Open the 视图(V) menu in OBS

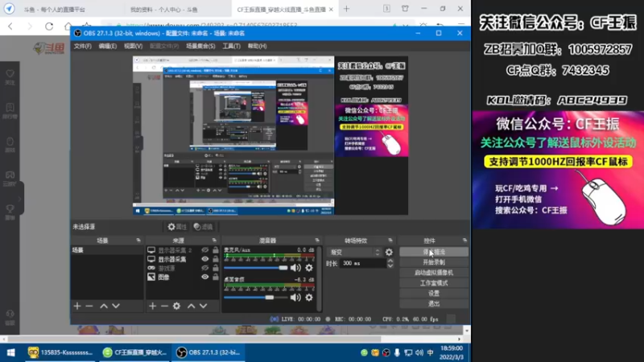click(x=133, y=46)
